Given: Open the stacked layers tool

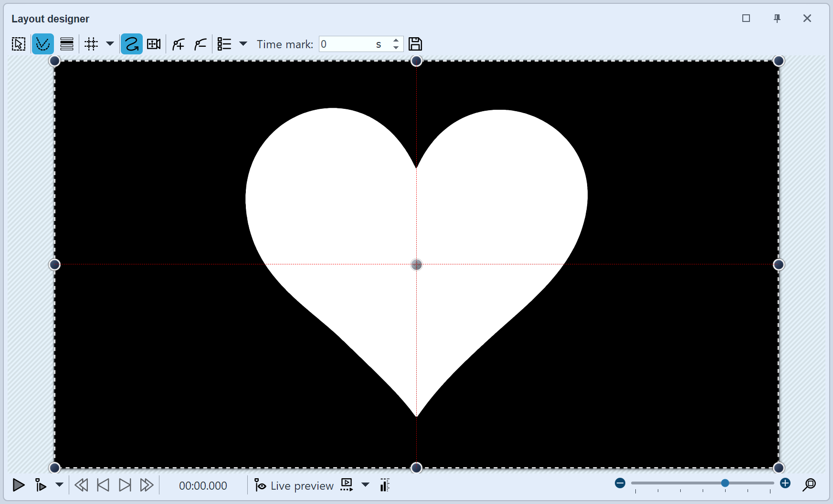Looking at the screenshot, I should coord(66,43).
